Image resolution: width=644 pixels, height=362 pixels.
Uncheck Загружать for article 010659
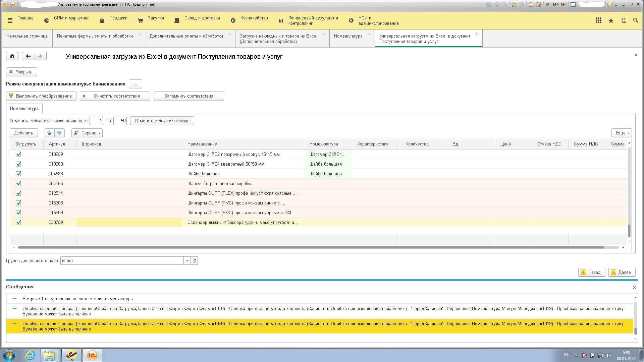(x=18, y=154)
